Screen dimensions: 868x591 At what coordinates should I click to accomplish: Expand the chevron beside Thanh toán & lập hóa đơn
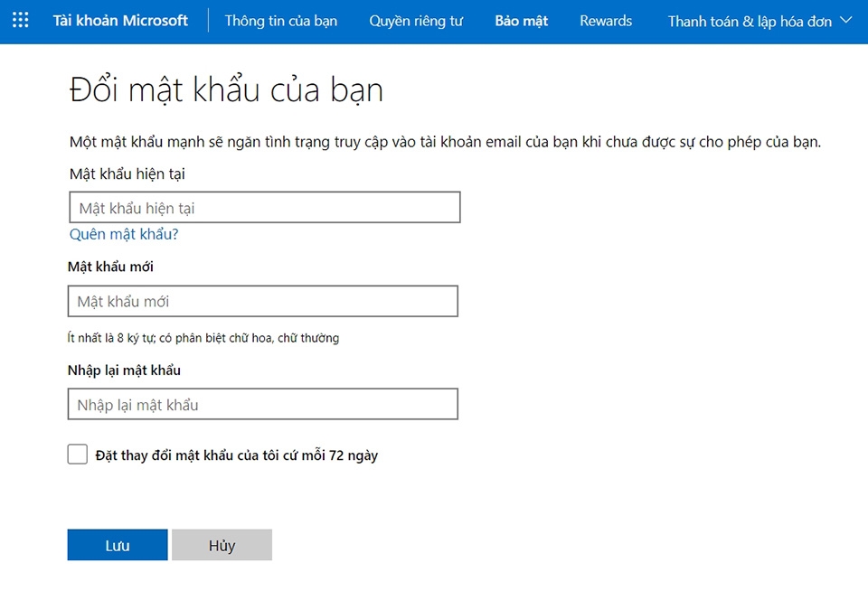[x=846, y=21]
